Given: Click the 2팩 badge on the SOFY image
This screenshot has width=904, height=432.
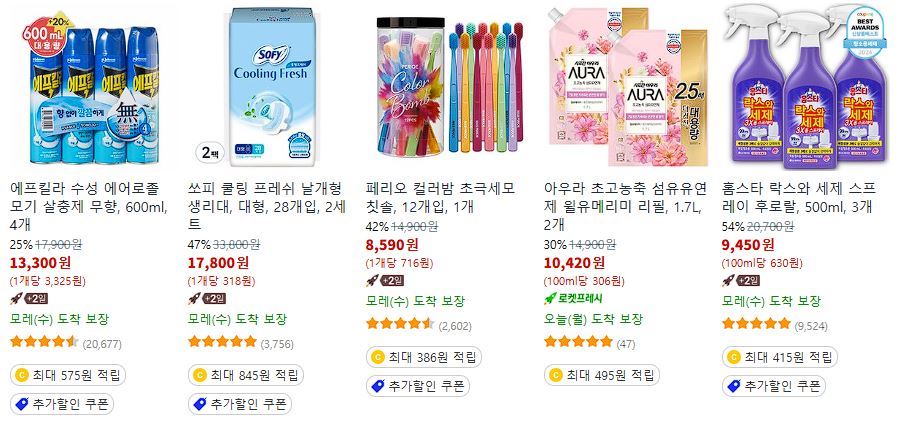Looking at the screenshot, I should tap(210, 153).
